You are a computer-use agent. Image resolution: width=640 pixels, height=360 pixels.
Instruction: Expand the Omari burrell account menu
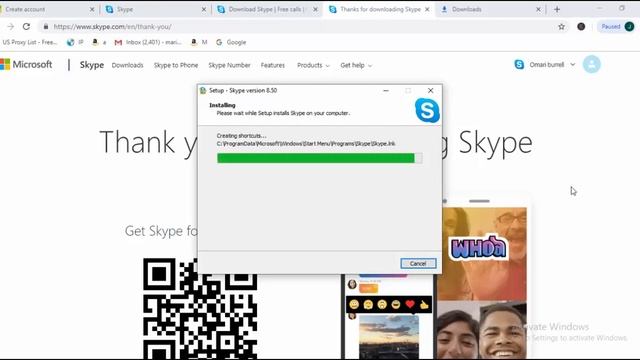coord(552,64)
